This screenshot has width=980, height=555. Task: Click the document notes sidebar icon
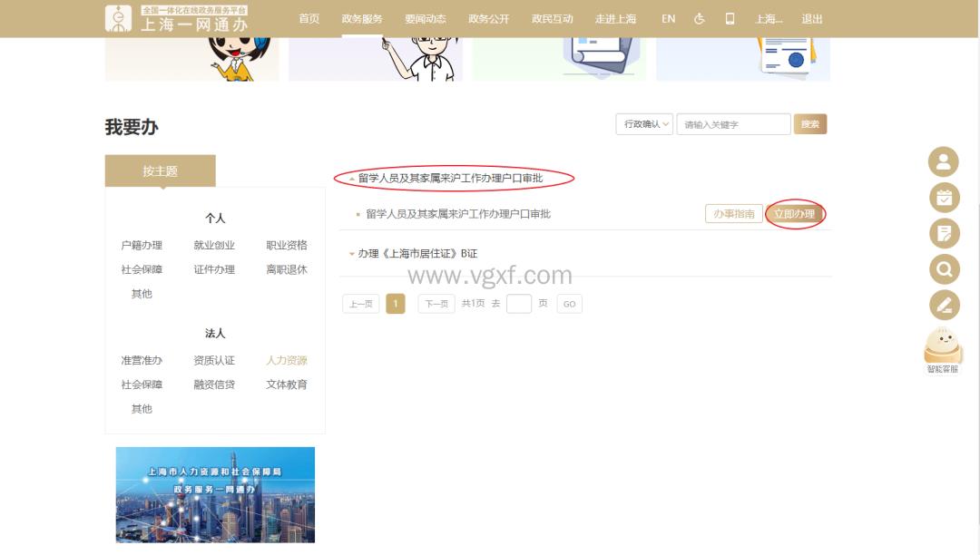tap(943, 233)
